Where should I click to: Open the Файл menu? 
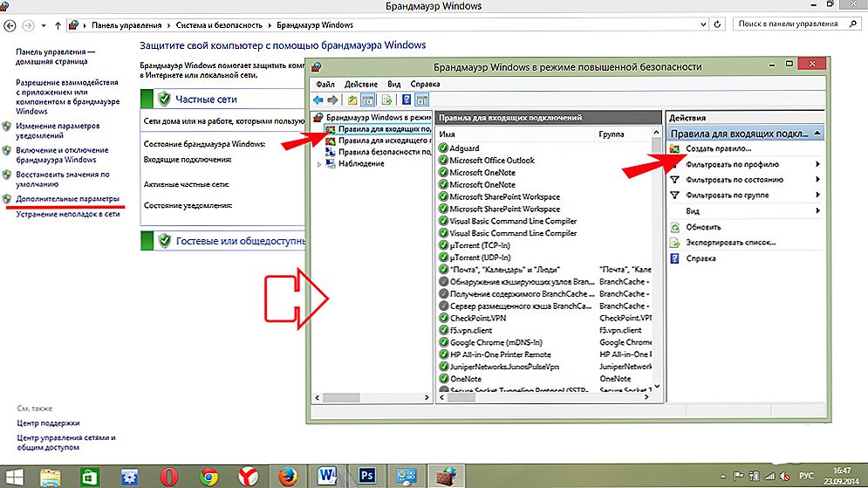point(325,84)
